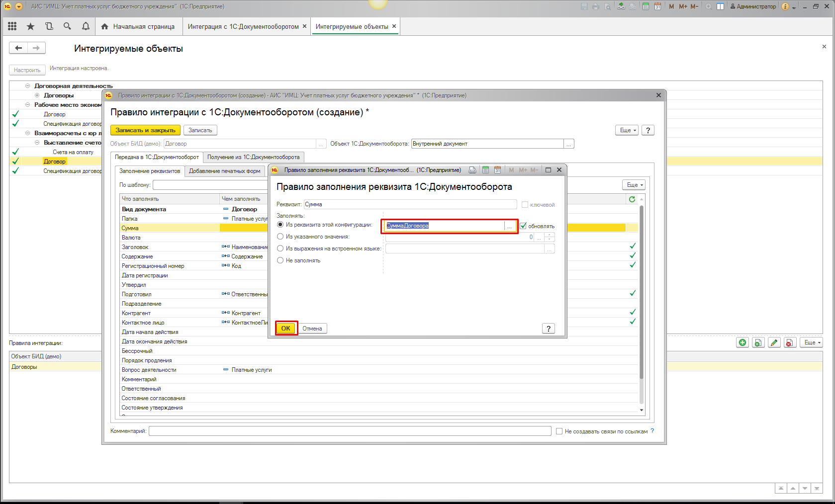Click the pencil edit rule icon

[x=774, y=342]
